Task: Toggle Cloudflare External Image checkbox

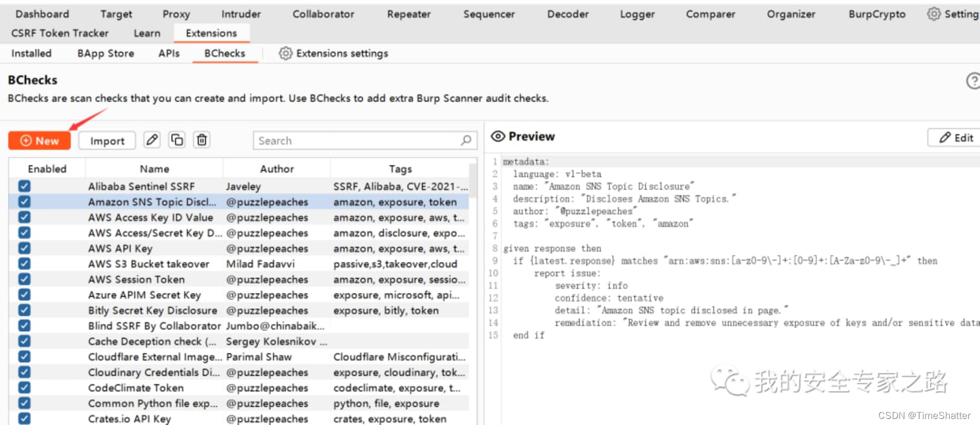Action: click(24, 357)
